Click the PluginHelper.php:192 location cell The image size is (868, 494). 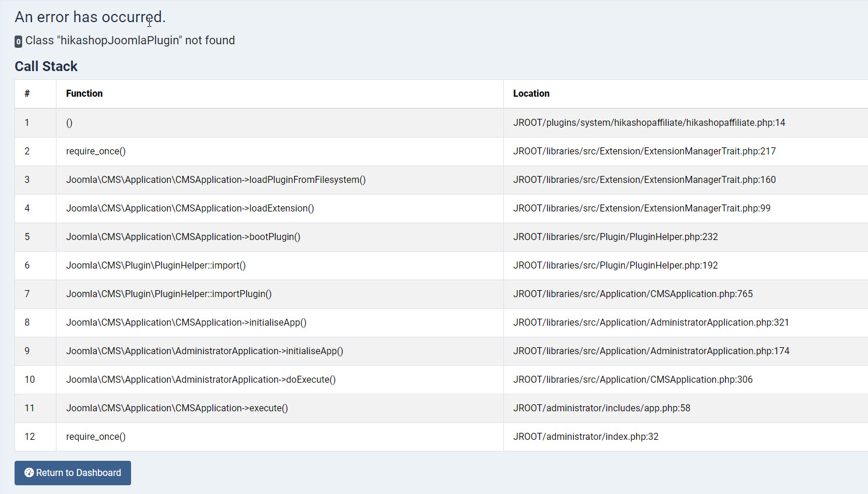(x=615, y=266)
